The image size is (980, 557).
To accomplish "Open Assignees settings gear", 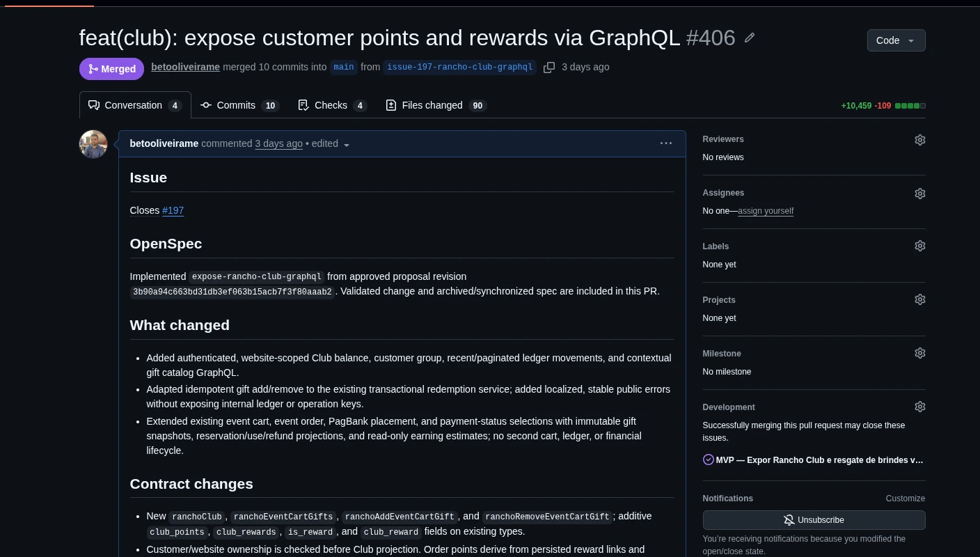I will 919,194.
